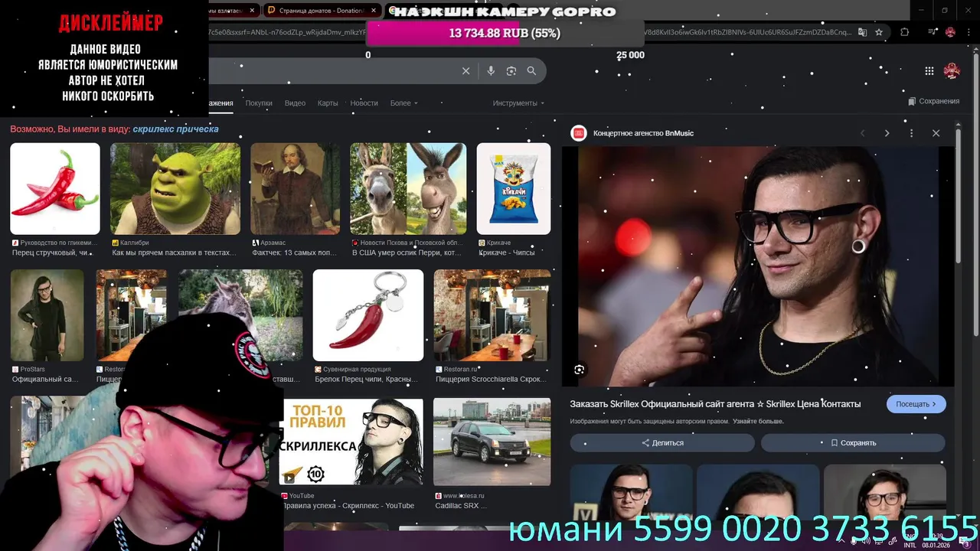Open the Google account avatar on the search page
Viewport: 980px width, 551px height.
(952, 70)
